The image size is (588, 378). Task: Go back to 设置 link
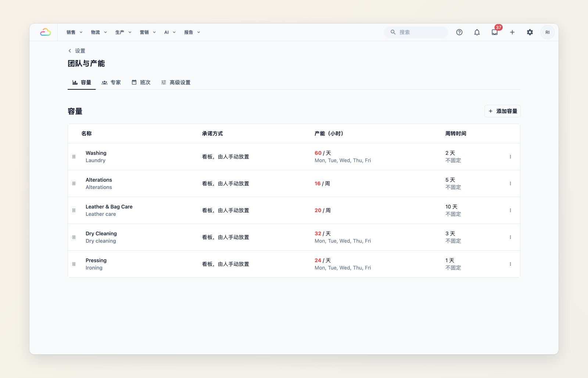77,51
